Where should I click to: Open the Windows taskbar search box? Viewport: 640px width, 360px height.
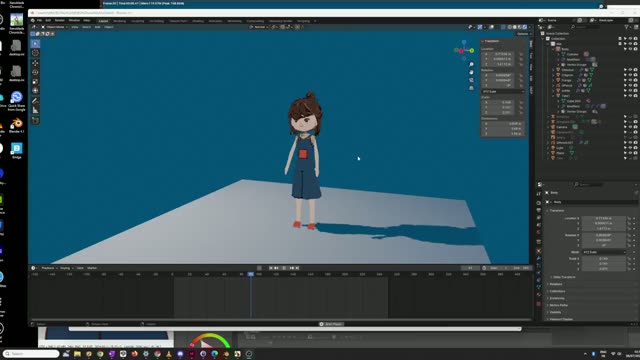pos(31,354)
